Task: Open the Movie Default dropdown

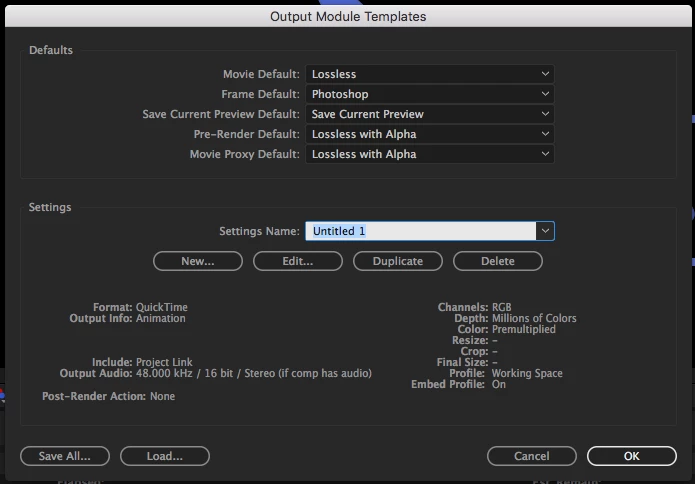Action: [429, 74]
